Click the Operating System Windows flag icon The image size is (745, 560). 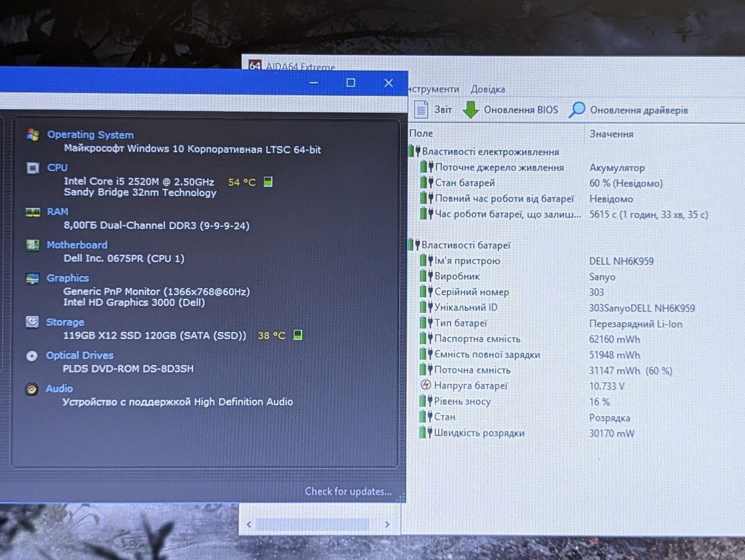point(33,135)
